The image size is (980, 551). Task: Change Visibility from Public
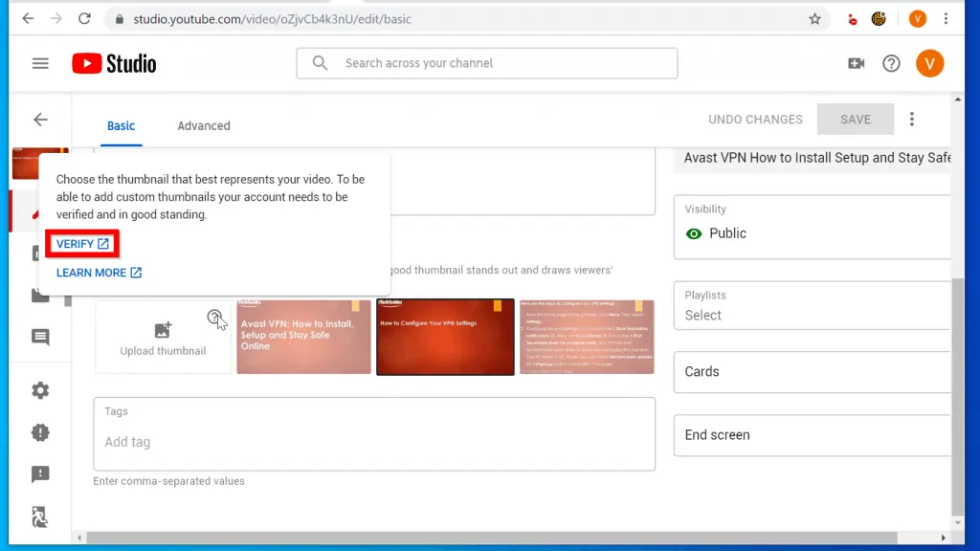pos(726,232)
